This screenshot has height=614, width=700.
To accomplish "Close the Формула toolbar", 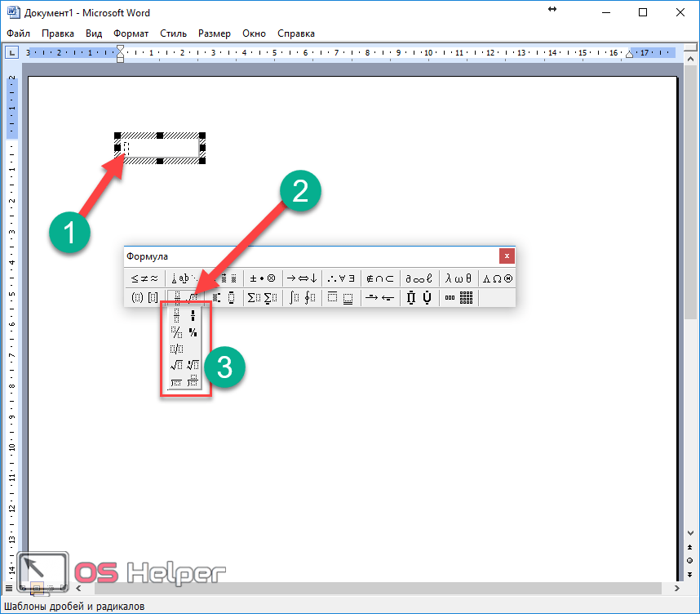I will pyautogui.click(x=507, y=256).
